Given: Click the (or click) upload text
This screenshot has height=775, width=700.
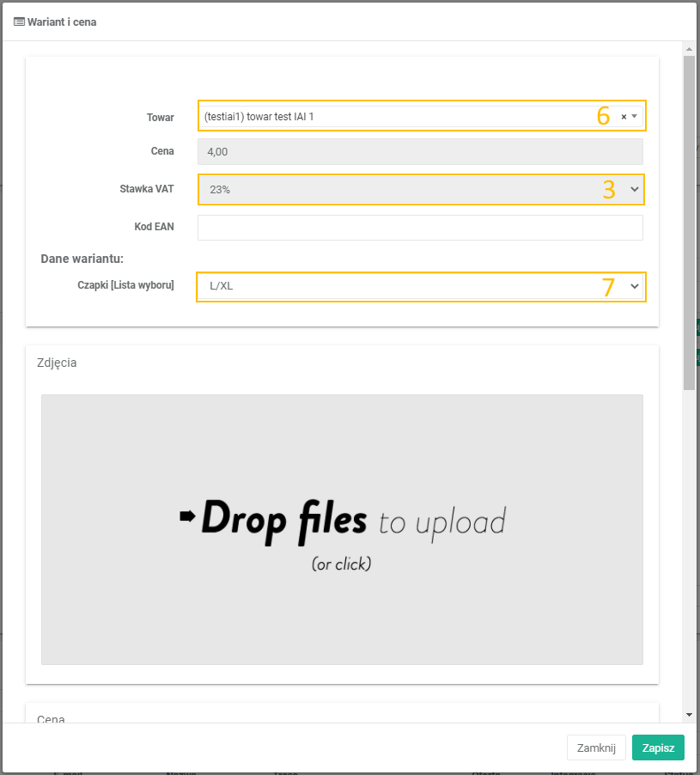Looking at the screenshot, I should [x=341, y=564].
